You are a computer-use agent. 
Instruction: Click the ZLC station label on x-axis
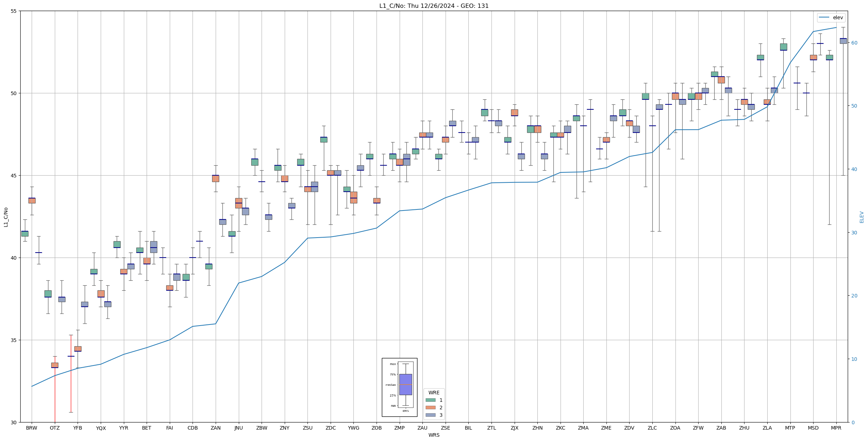(652, 428)
